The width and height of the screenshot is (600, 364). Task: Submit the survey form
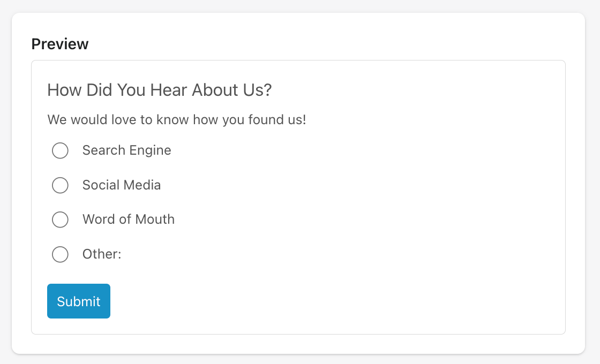pos(79,301)
